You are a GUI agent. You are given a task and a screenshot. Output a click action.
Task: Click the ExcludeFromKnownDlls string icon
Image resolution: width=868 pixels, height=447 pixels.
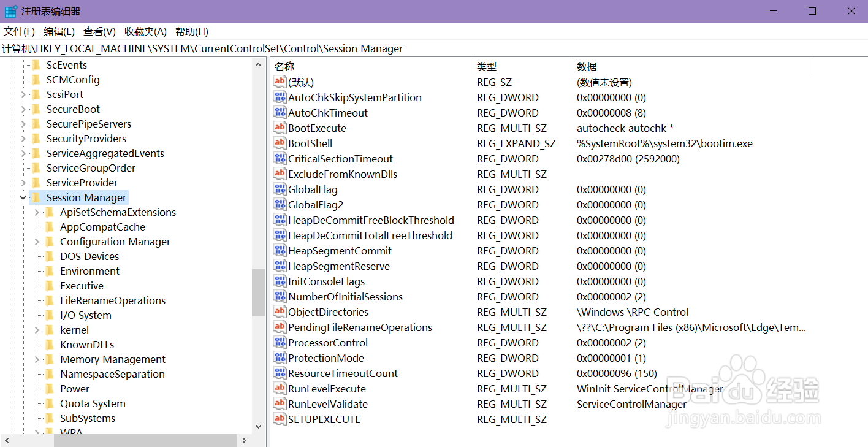(280, 174)
